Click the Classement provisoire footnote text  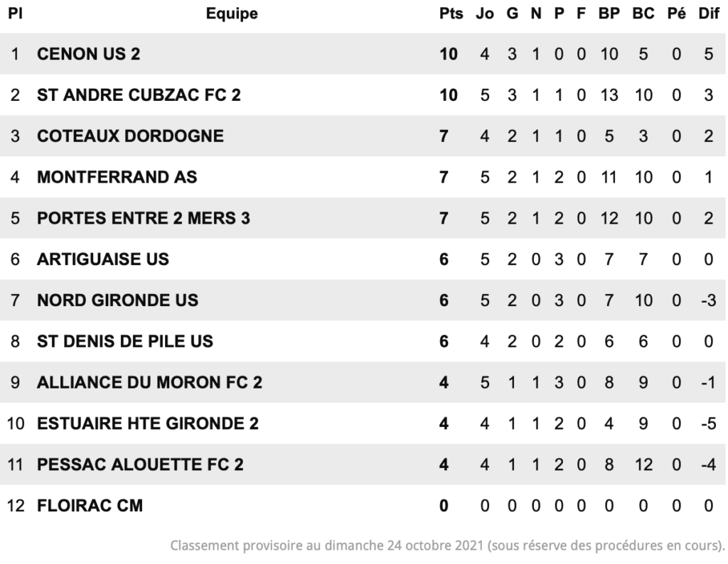click(x=447, y=546)
